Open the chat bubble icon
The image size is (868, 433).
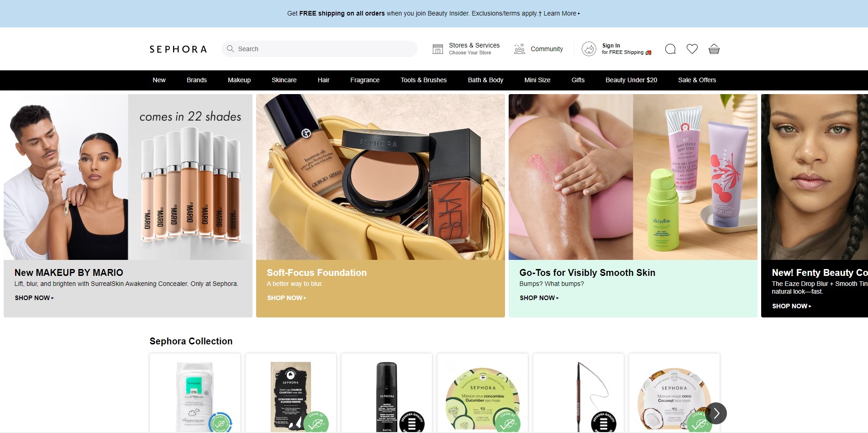(670, 49)
